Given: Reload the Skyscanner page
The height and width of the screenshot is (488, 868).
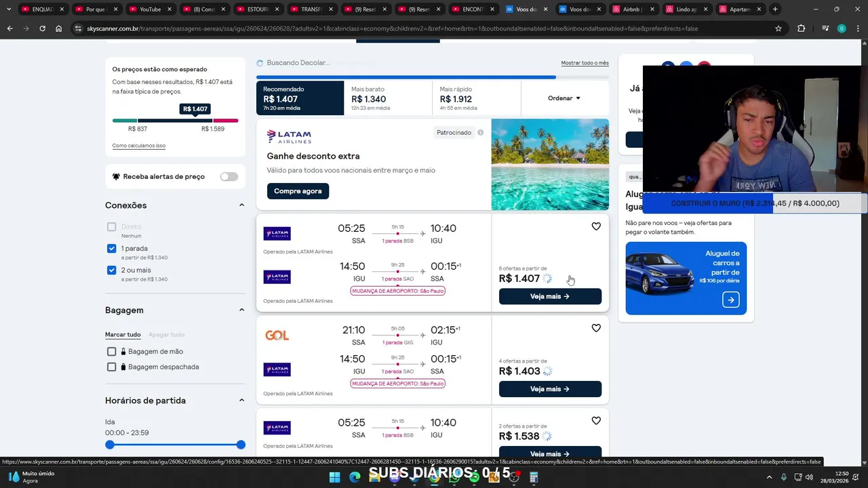Looking at the screenshot, I should point(42,28).
